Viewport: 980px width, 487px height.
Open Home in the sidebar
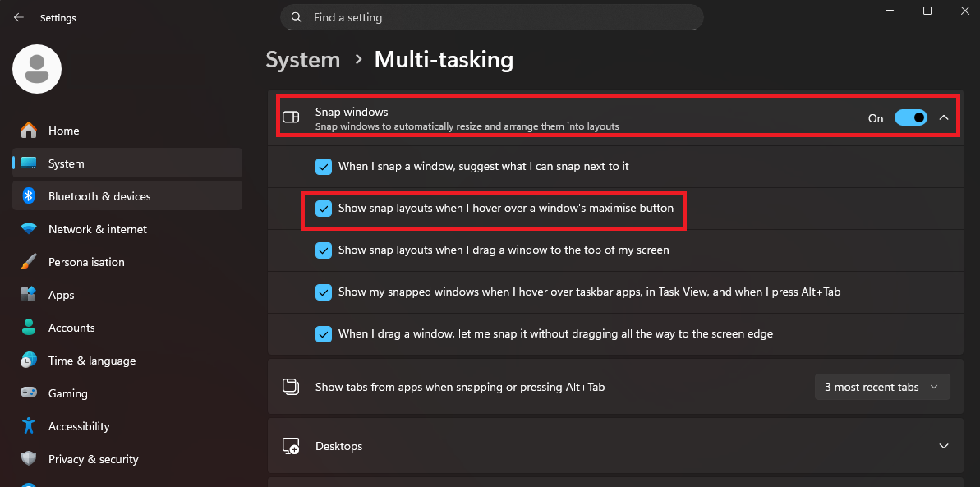(127, 131)
